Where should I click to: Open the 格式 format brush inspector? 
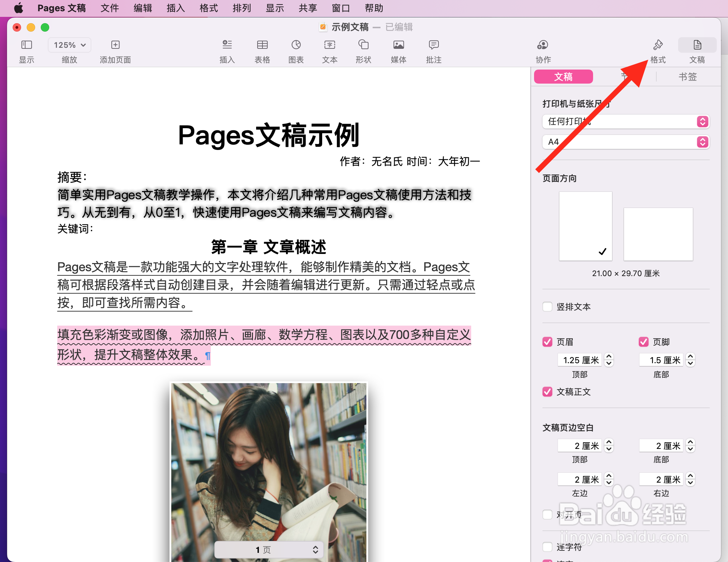[x=658, y=45]
